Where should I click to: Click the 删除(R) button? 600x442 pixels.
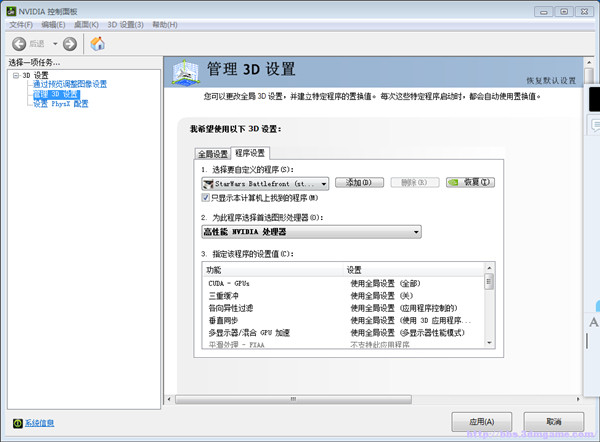(x=414, y=183)
